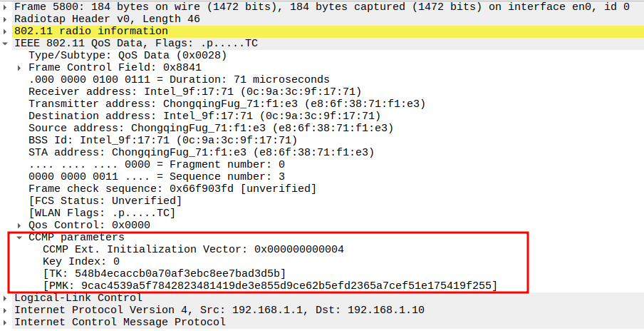Viewport: 644px width, 331px height.
Task: Collapse the IEEE 802.11 QoS Data section
Action: (6, 43)
